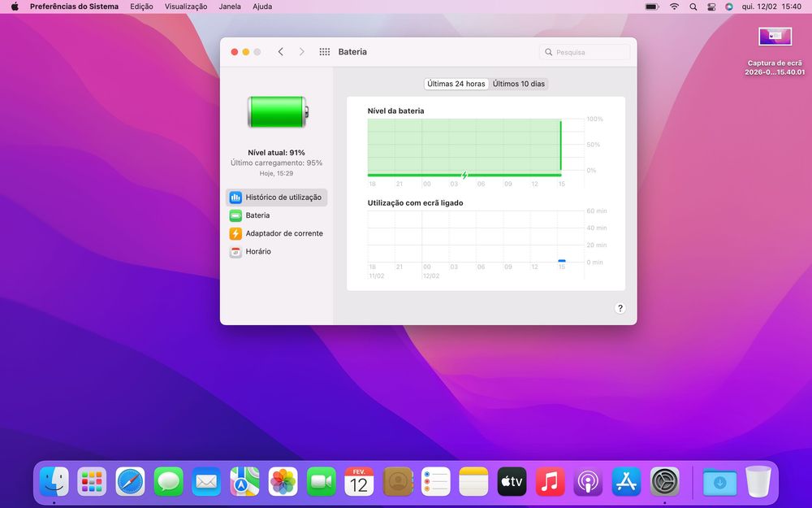Switch to Últimas 24 horas tab
This screenshot has height=508, width=812.
(456, 84)
